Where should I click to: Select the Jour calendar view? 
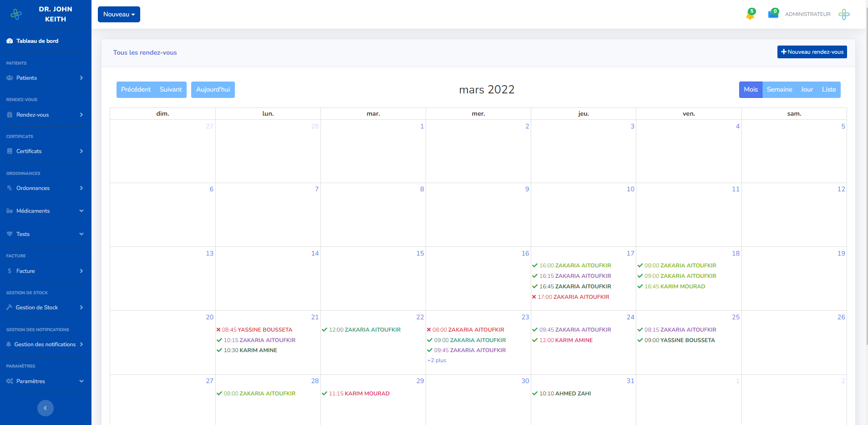(x=807, y=90)
